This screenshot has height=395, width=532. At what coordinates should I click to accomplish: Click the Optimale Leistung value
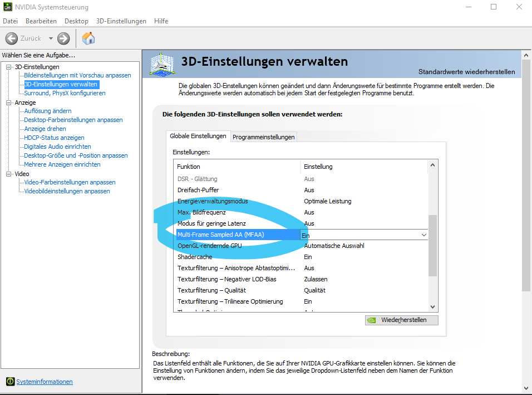(x=328, y=201)
